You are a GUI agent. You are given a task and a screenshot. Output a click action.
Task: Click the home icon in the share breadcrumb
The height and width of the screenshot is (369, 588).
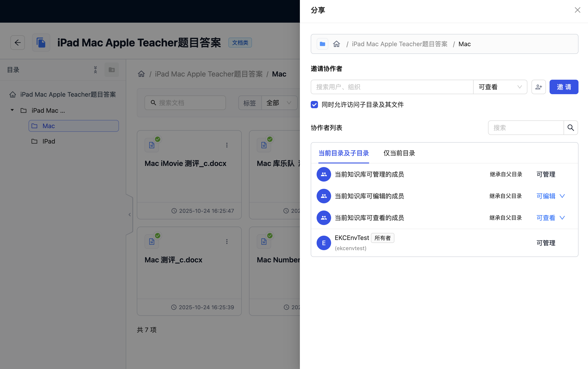click(x=337, y=44)
